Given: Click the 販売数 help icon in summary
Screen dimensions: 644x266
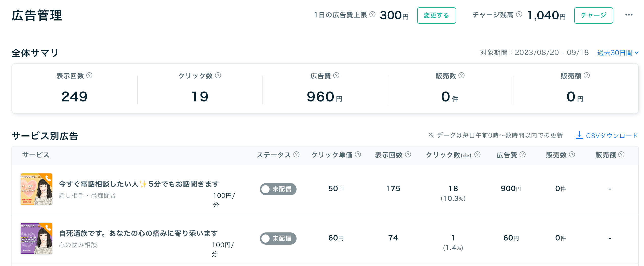Looking at the screenshot, I should 461,75.
